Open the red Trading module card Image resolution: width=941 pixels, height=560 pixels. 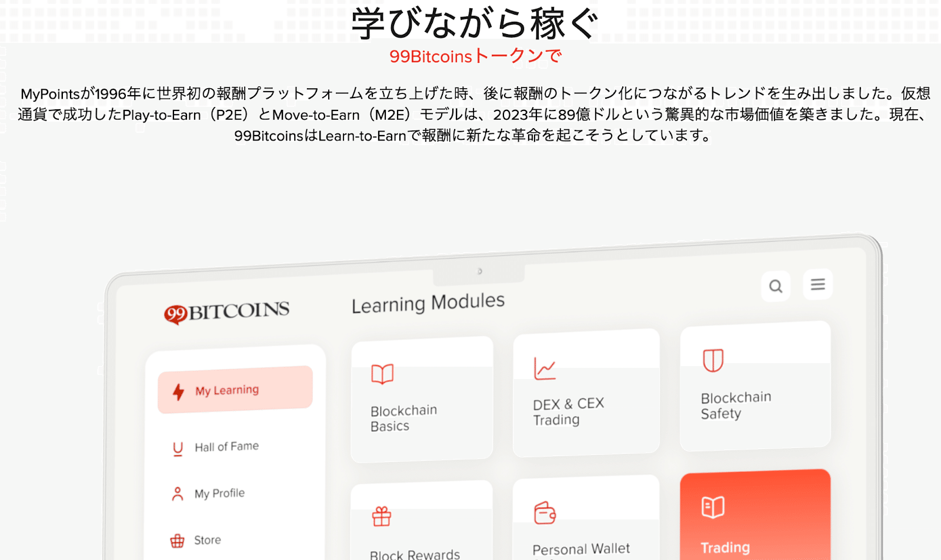[755, 515]
